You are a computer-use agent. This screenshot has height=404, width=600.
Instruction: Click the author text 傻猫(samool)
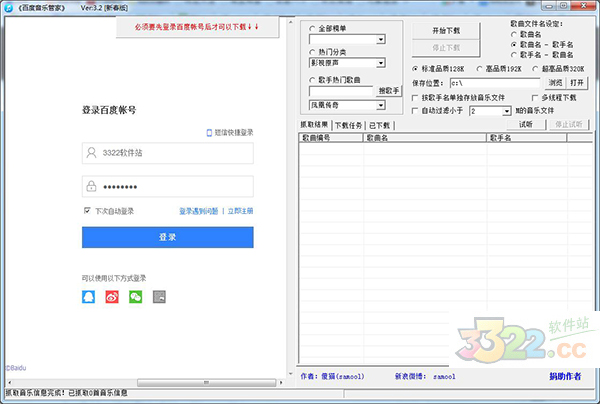click(343, 376)
